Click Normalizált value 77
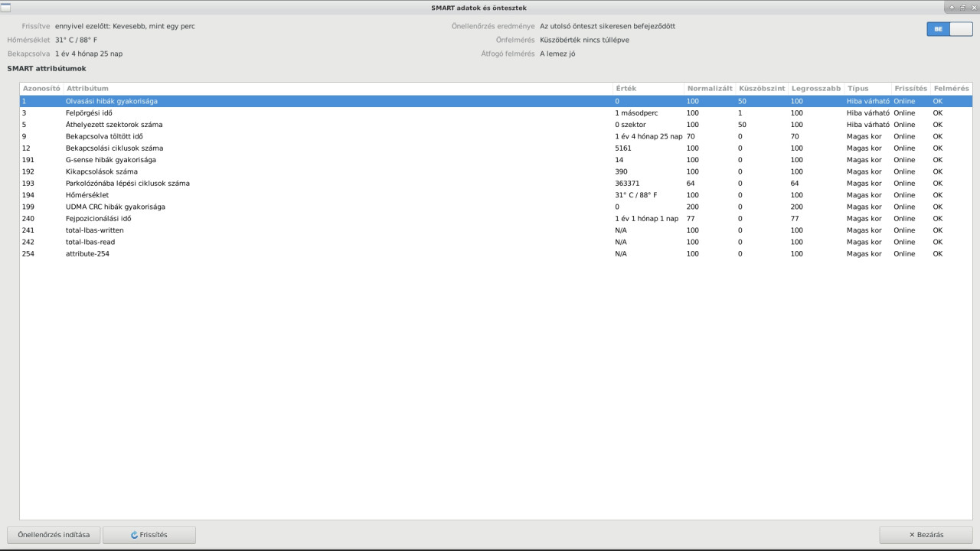Screen dimensions: 980x551 [x=691, y=219]
